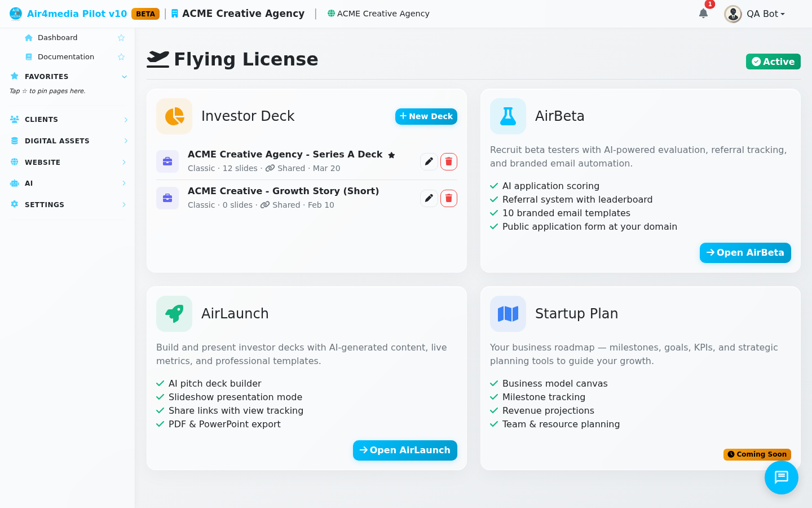Collapse the Favorites section
The width and height of the screenshot is (812, 508).
[125, 77]
